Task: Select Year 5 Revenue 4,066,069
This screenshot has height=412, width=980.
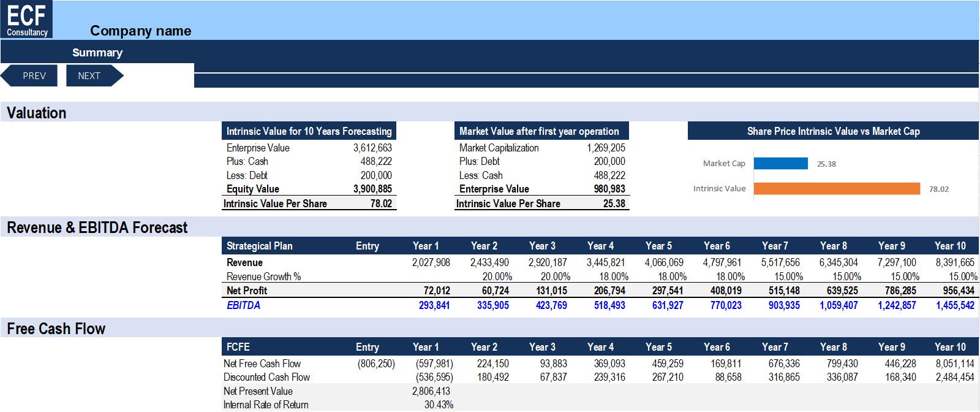Action: [x=664, y=262]
